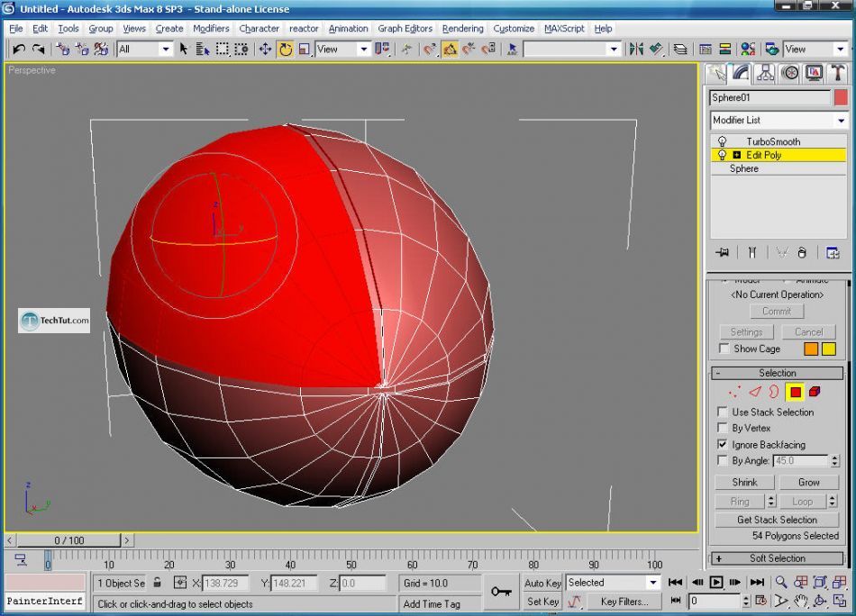Open the Material Editor icon
The width and height of the screenshot is (856, 616).
coord(748,50)
